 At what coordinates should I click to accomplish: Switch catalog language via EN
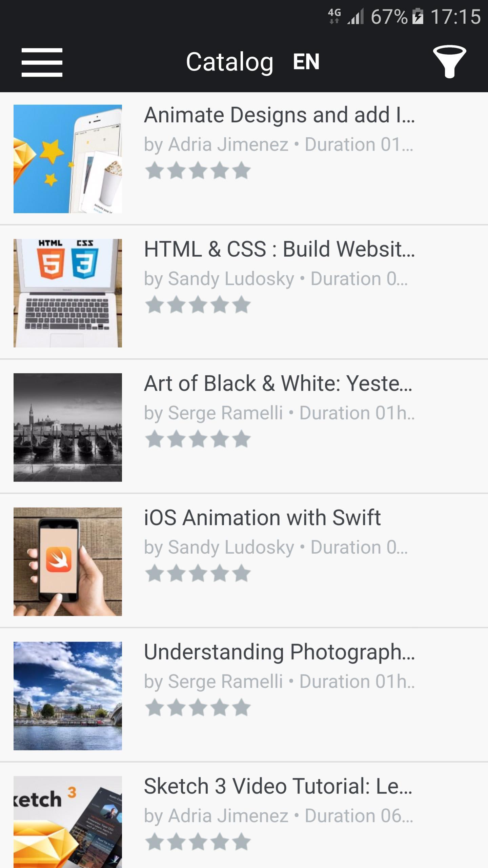[306, 62]
